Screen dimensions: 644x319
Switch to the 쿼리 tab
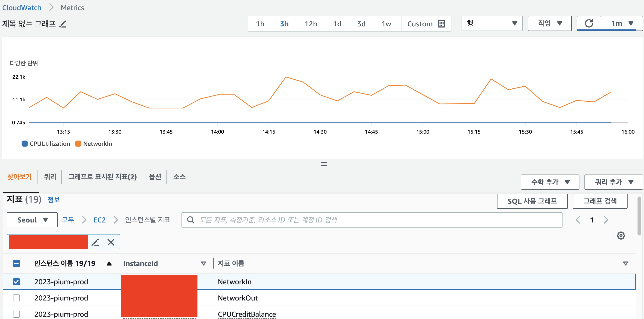pyautogui.click(x=50, y=177)
